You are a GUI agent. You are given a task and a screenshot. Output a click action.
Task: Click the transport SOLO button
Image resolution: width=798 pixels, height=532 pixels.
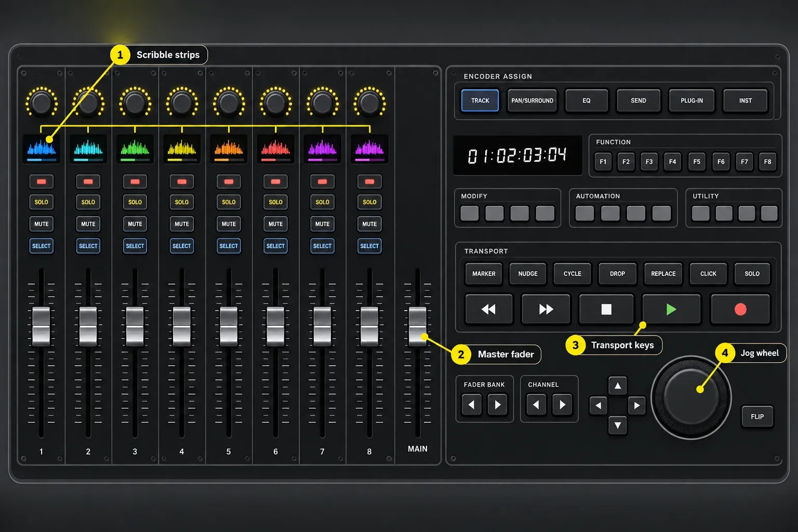point(752,274)
